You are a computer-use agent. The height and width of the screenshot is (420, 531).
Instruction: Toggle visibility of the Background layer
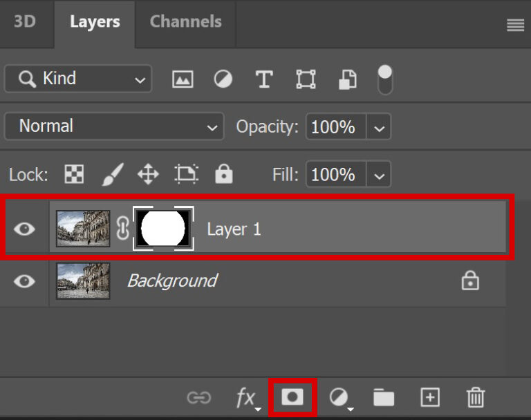coord(24,281)
